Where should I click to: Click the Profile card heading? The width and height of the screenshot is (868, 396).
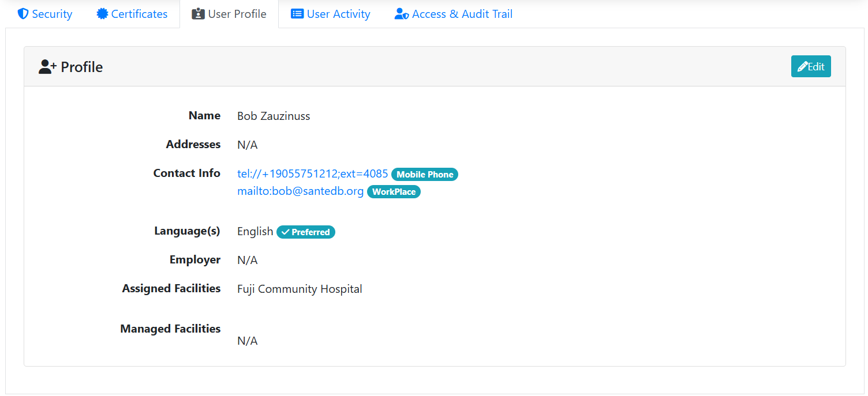[81, 67]
